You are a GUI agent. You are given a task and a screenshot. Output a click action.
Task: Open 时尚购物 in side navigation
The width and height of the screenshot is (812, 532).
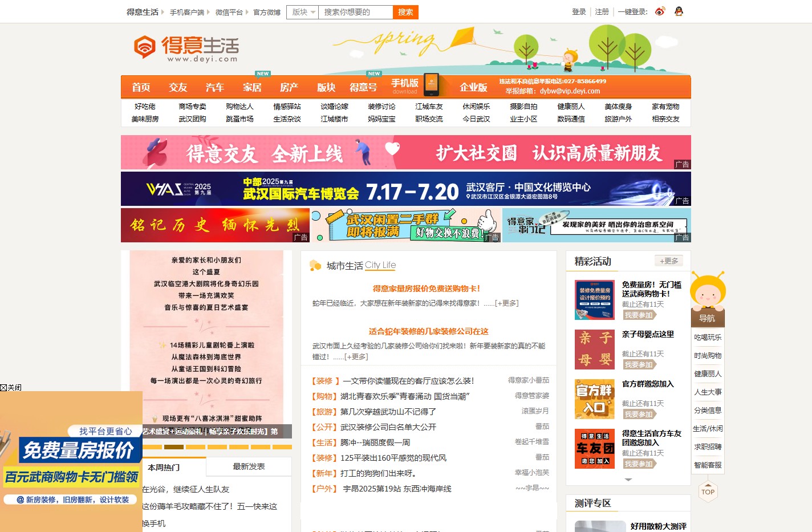click(708, 356)
